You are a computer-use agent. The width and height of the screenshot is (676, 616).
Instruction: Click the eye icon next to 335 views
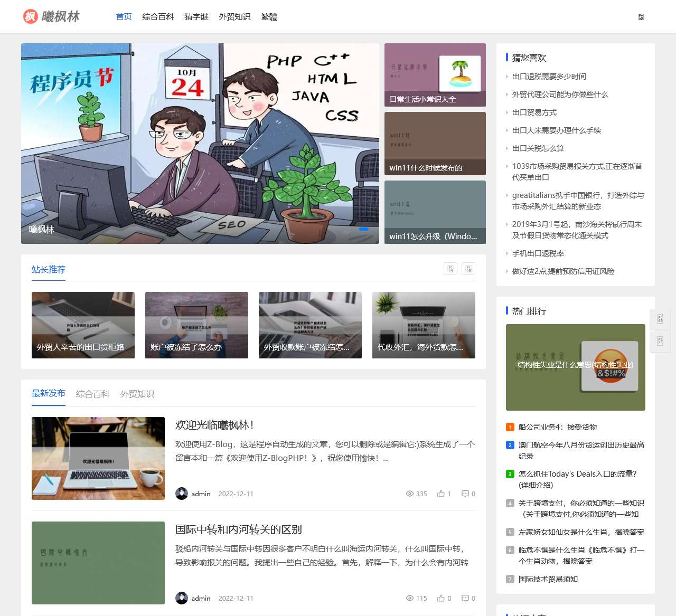tap(409, 494)
